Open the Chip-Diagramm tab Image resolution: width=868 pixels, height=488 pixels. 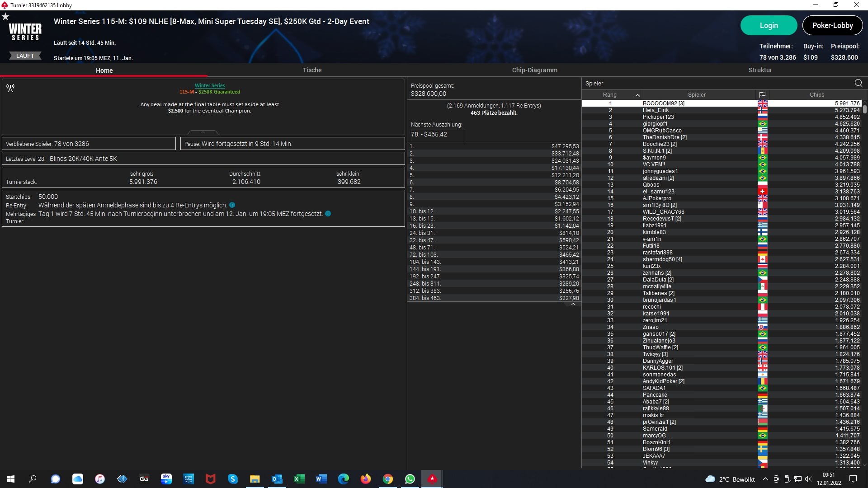(534, 70)
